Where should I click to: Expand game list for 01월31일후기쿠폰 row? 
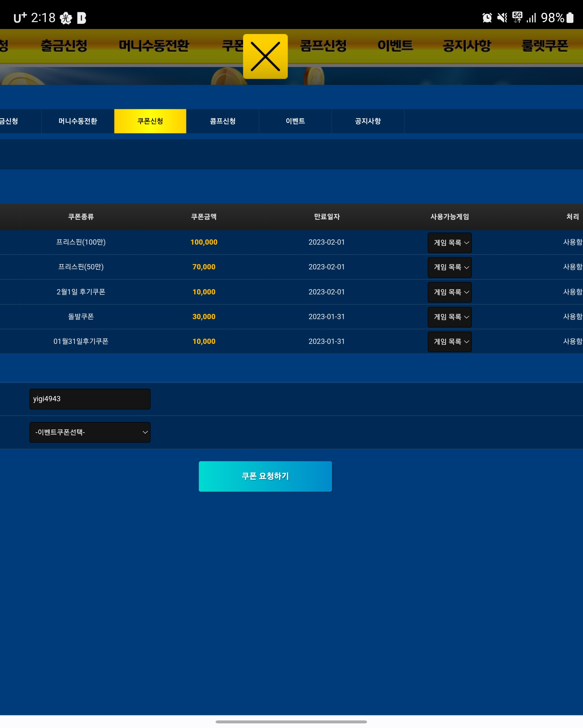(449, 342)
